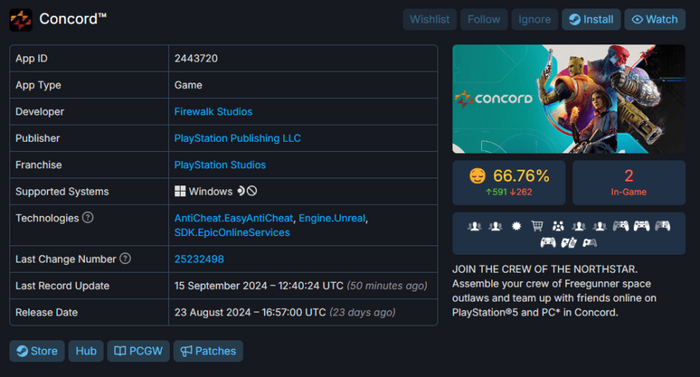Open the PCGW wiki button

point(138,351)
